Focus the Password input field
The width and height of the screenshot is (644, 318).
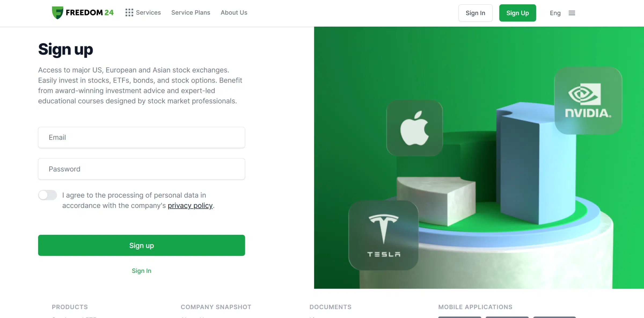141,169
